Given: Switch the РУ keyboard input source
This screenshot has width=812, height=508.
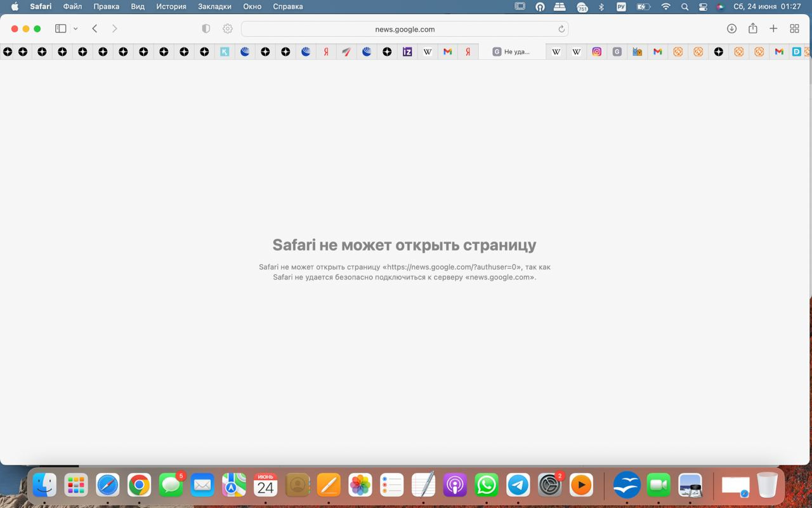Looking at the screenshot, I should tap(621, 6).
